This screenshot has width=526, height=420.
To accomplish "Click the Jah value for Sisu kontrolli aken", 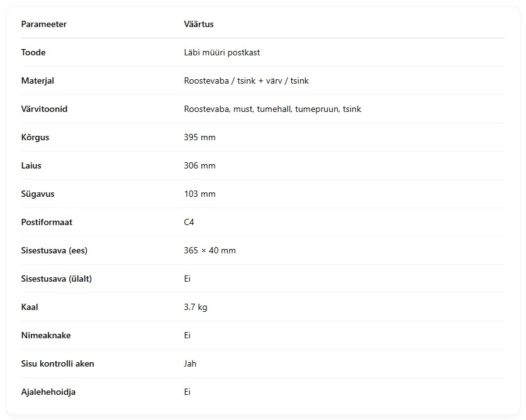I will (x=190, y=363).
